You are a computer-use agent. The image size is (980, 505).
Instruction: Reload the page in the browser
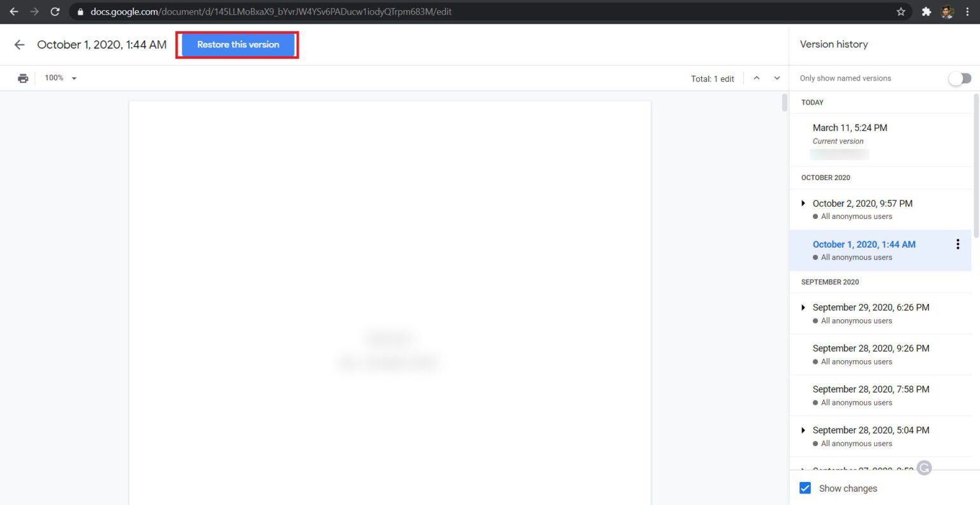coord(55,11)
